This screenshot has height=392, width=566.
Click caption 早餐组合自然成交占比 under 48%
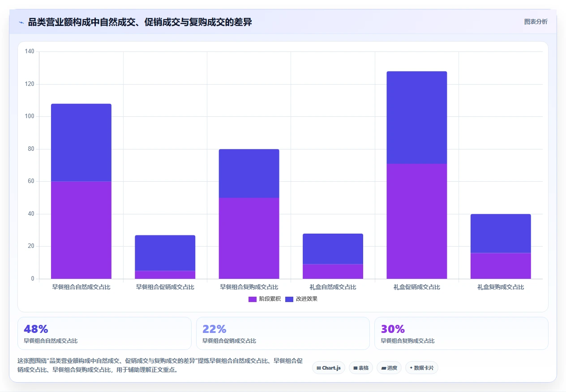tap(51, 341)
